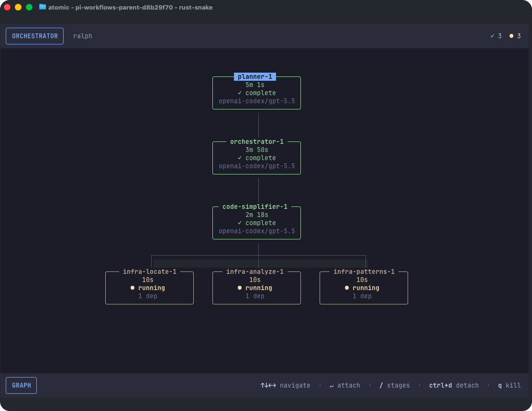Image resolution: width=532 pixels, height=411 pixels.
Task: Click the ORCHESTRATOR header badge
Action: pyautogui.click(x=34, y=36)
